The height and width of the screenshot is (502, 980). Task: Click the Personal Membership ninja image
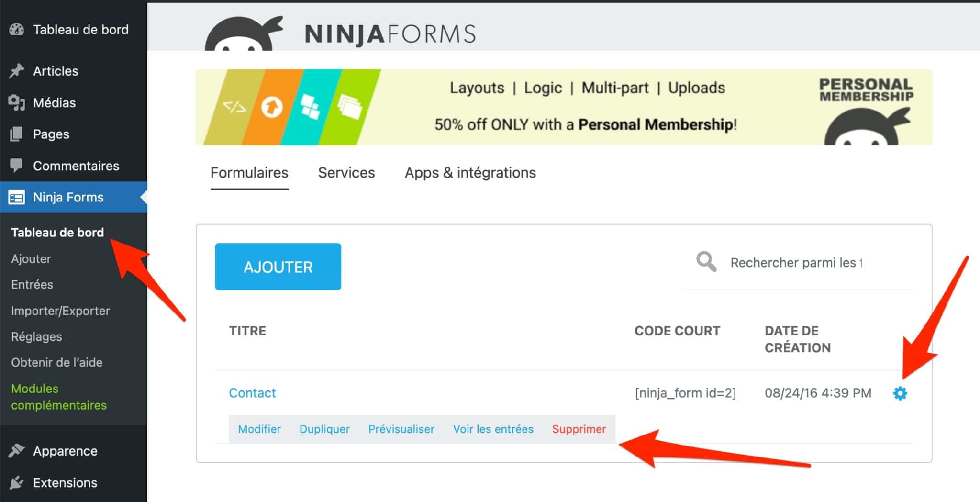point(867,126)
